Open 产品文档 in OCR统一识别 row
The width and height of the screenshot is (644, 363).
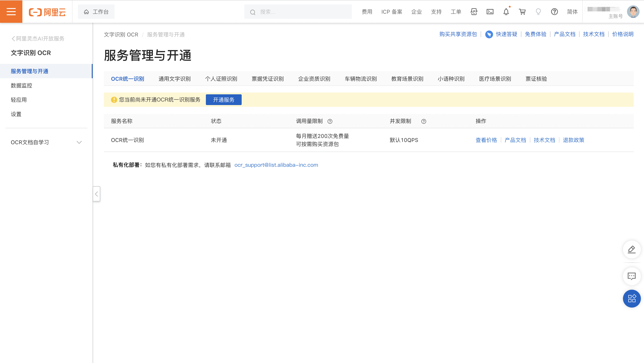515,140
